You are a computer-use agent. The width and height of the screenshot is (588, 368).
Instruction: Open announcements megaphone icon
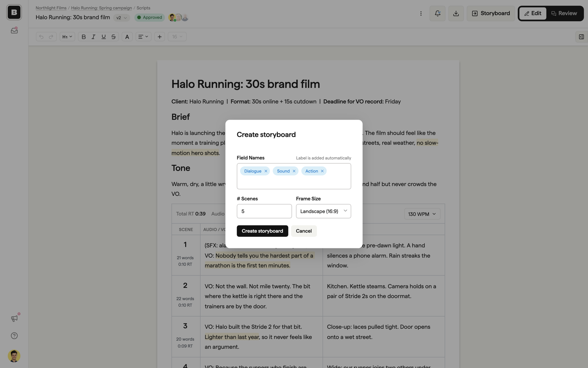pyautogui.click(x=14, y=318)
